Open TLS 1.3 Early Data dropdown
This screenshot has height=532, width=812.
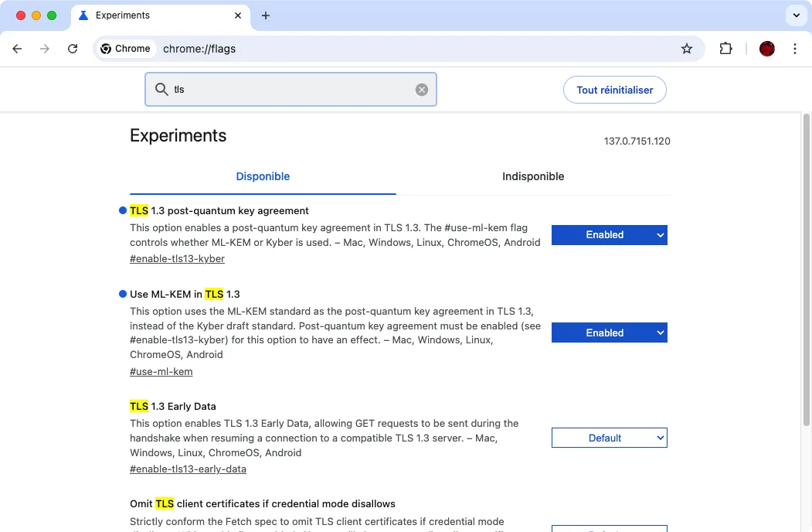[x=609, y=438]
